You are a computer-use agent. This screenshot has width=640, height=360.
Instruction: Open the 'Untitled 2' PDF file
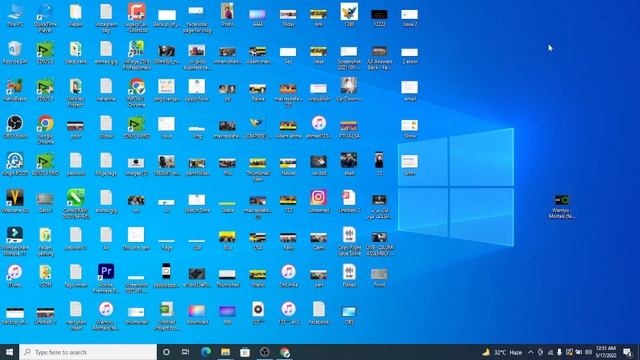[349, 201]
